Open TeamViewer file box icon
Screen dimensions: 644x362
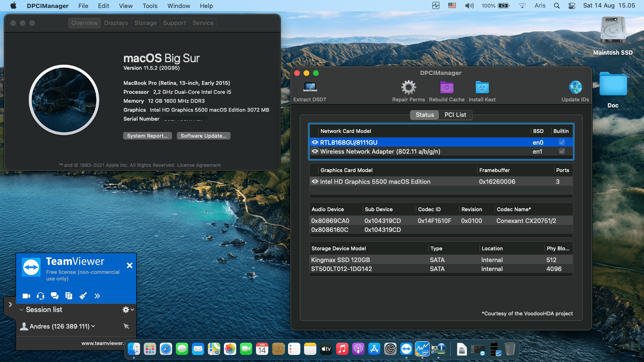point(69,296)
